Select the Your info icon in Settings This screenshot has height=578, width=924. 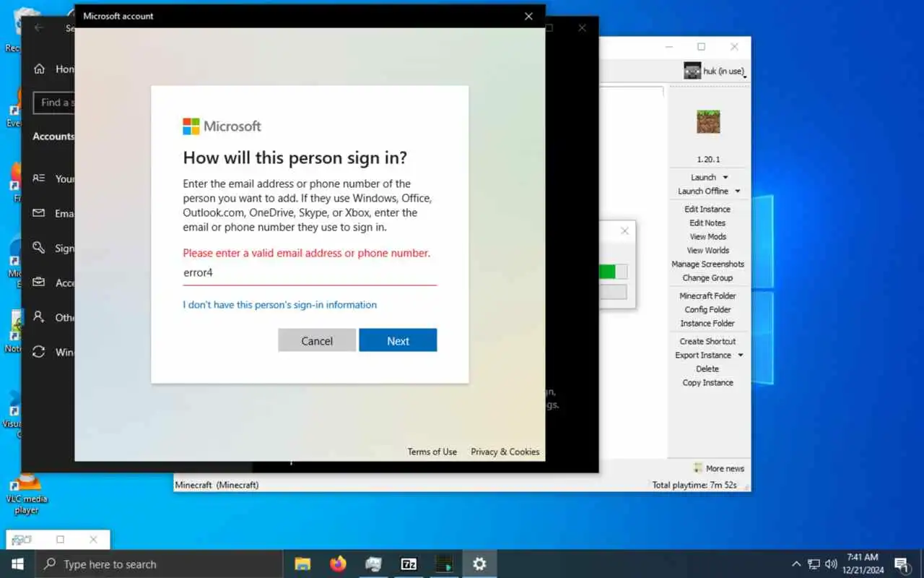(39, 178)
